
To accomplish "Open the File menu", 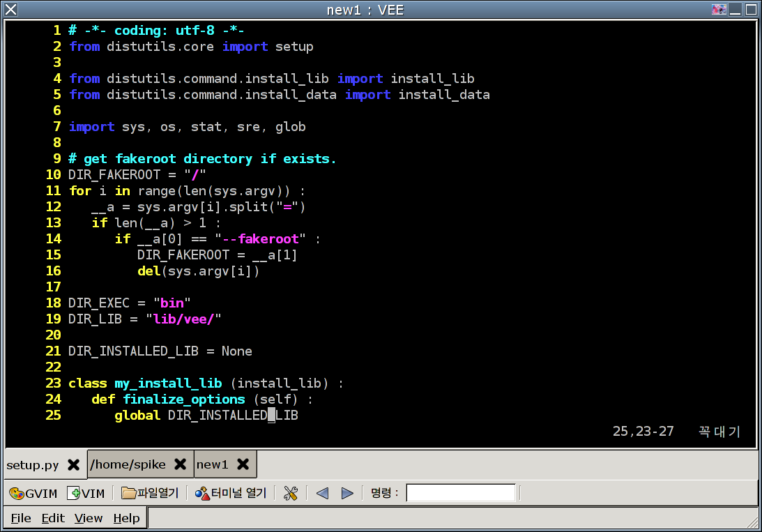I will click(21, 518).
